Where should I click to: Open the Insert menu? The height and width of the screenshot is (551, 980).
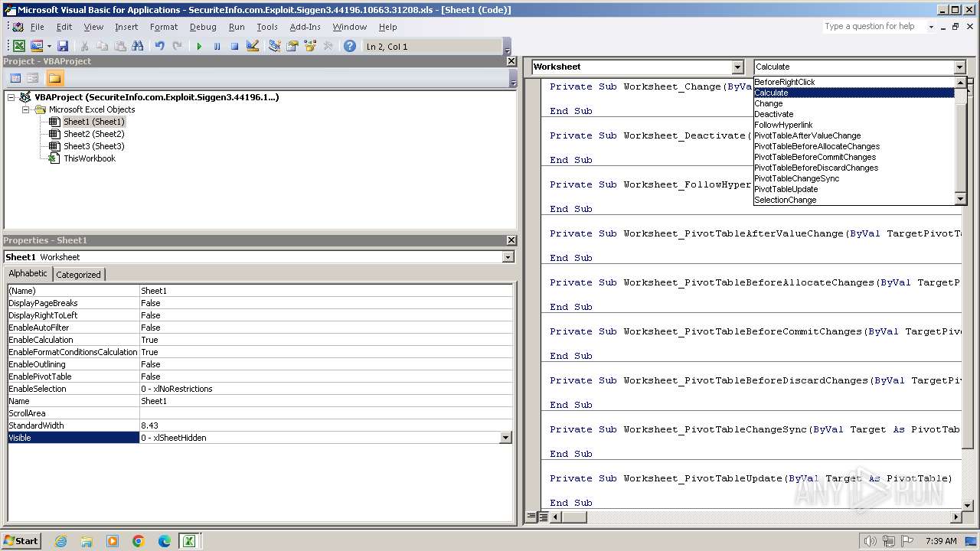(x=126, y=27)
